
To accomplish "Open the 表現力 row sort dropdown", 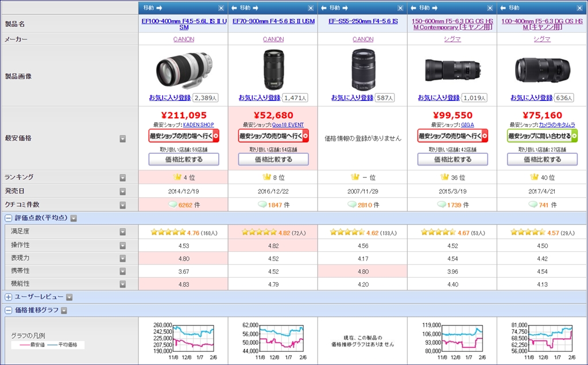I will tap(123, 259).
